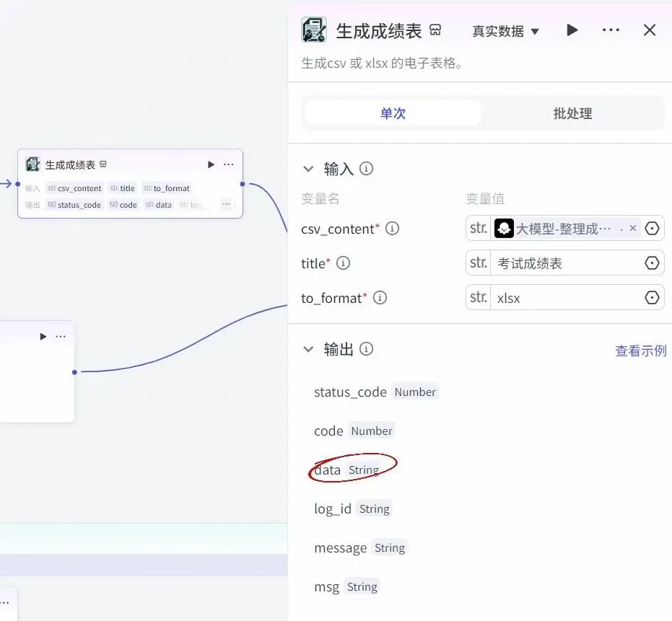Switch to the 单次 tab
This screenshot has width=672, height=621.
(393, 113)
